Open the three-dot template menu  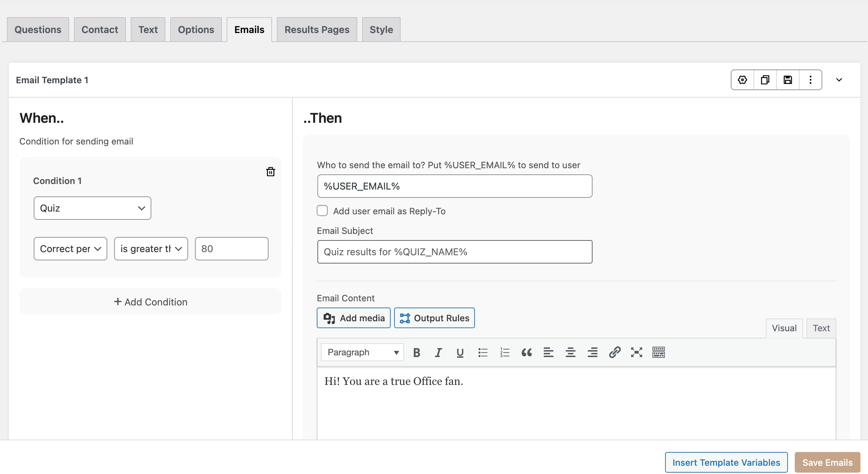(x=811, y=79)
